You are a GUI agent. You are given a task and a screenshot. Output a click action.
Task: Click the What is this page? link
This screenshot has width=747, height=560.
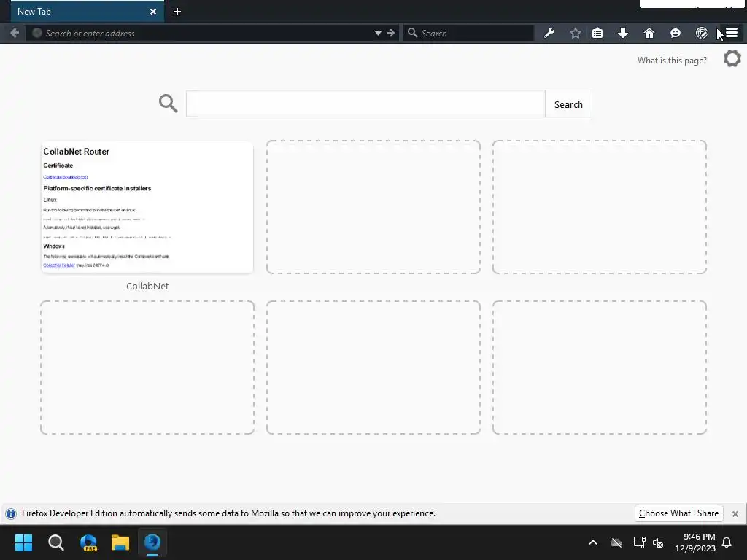tap(672, 60)
